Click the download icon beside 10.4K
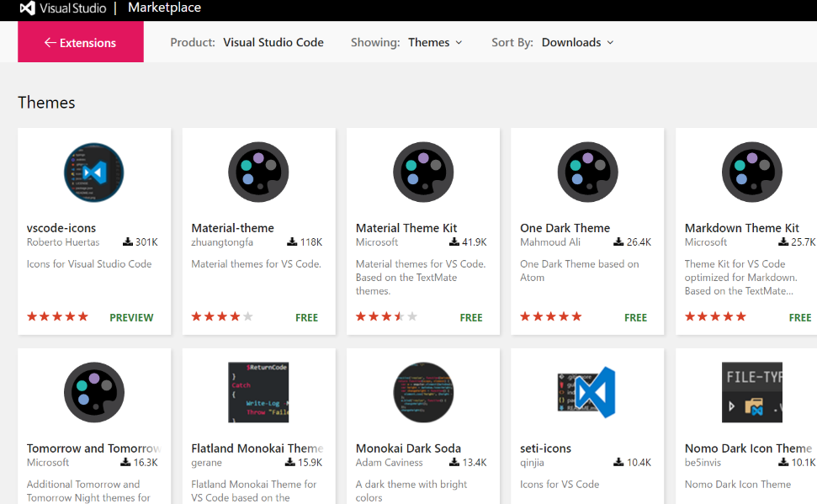This screenshot has height=504, width=817. [x=618, y=462]
